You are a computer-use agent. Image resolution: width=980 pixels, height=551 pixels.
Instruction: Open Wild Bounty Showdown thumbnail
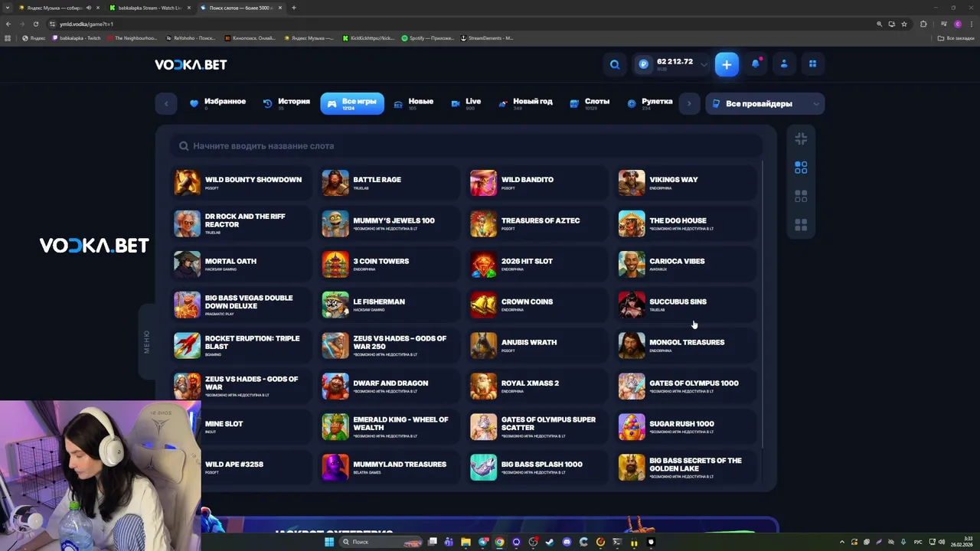coord(187,183)
